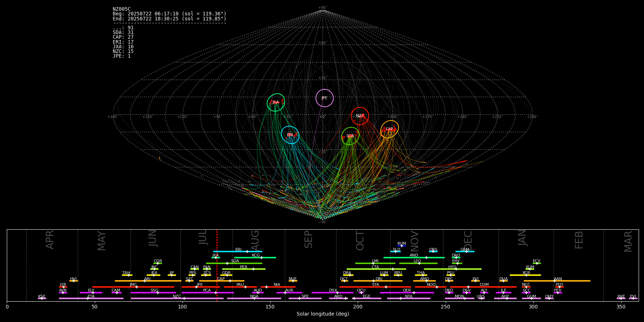This screenshot has width=644, height=322.
Task: Click the green SDA radiant circle
Action: pos(350,136)
